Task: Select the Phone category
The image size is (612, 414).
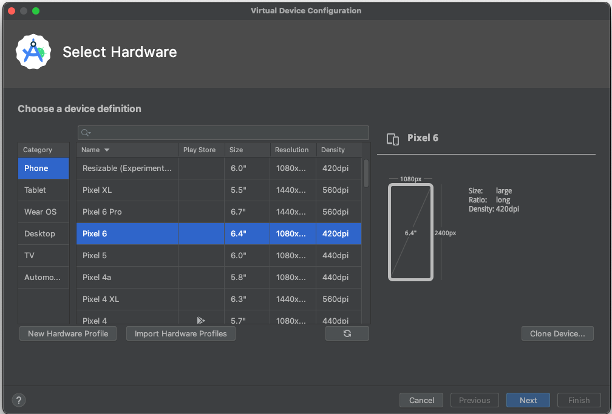Action: pyautogui.click(x=43, y=168)
